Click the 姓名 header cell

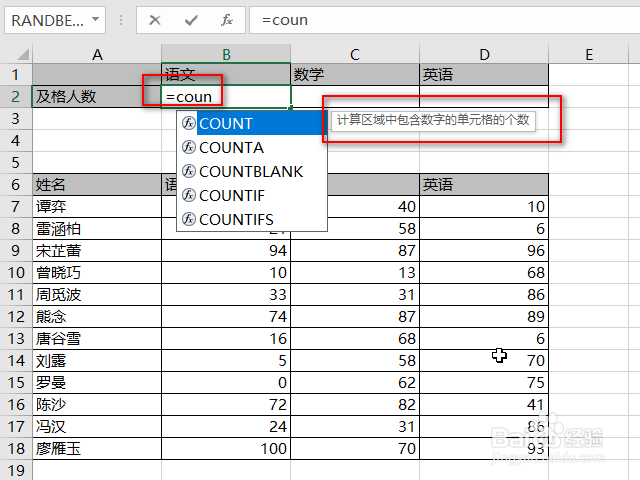pos(97,184)
